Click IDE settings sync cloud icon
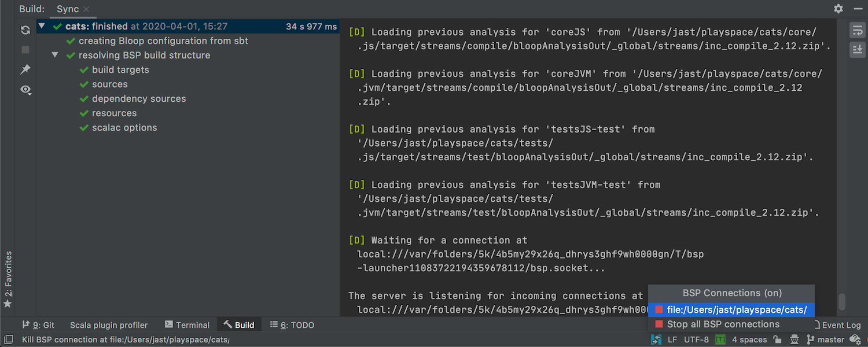Screen dimensions: 868x347 tap(856, 340)
